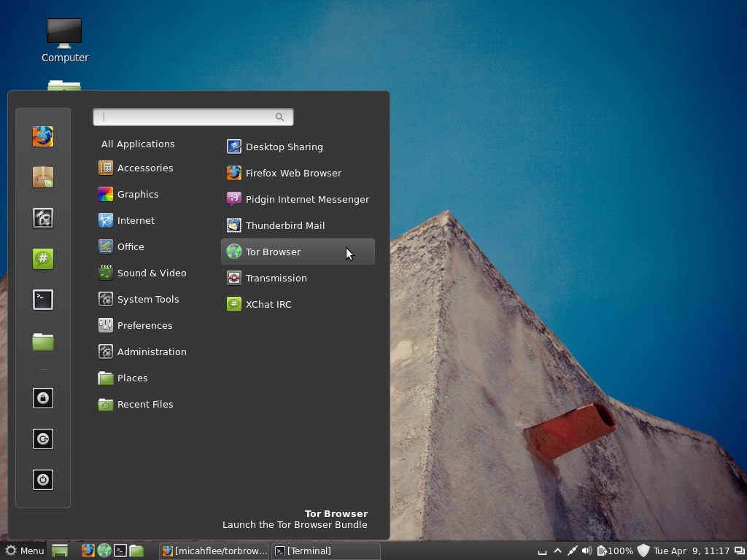747x560 pixels.
Task: Launch Tor Browser from the menu
Action: click(x=274, y=252)
